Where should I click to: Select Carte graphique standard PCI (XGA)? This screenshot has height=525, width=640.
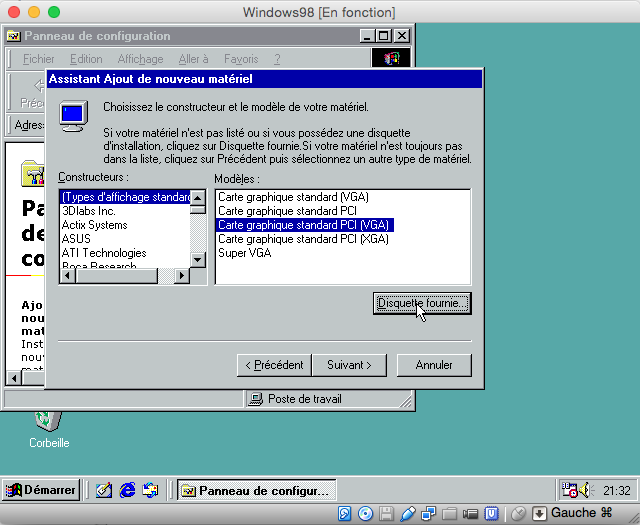point(303,239)
